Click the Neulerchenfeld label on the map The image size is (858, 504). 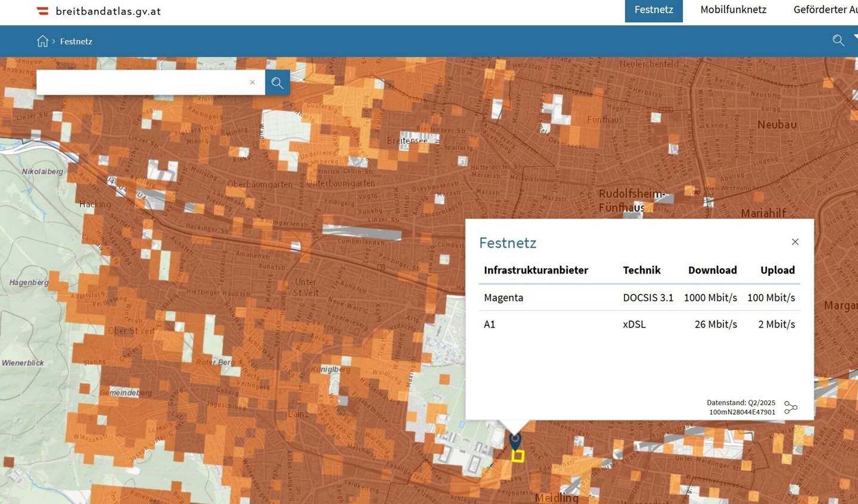pyautogui.click(x=649, y=64)
